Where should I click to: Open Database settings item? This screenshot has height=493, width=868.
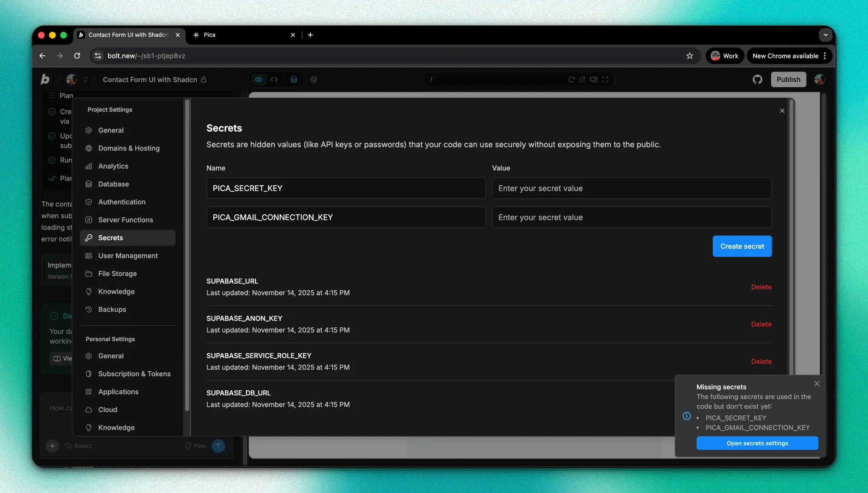127,184
